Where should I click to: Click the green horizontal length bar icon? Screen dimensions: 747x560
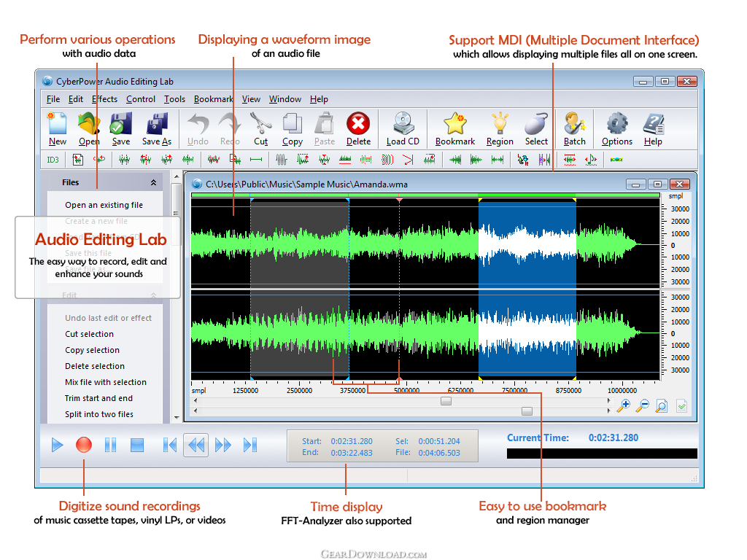point(256,160)
